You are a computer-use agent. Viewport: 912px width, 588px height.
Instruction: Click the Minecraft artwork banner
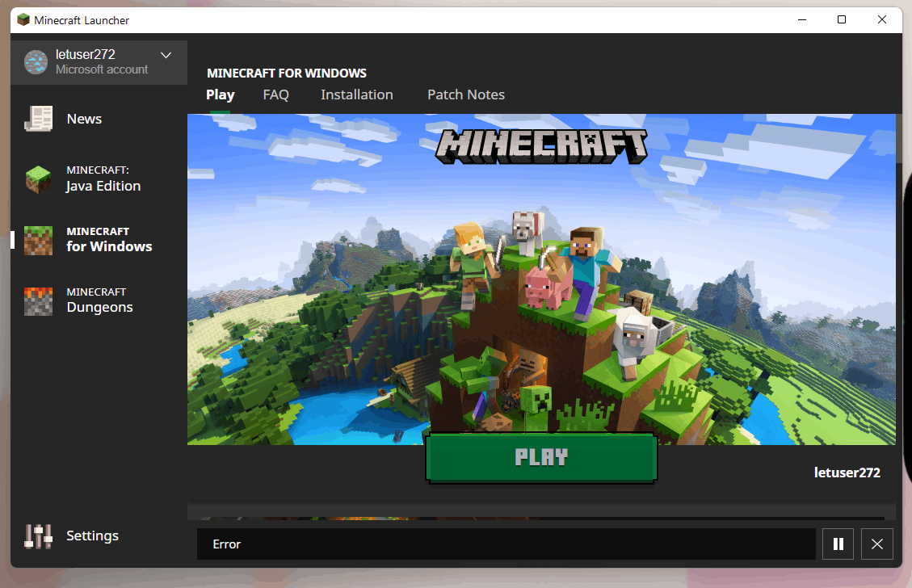click(x=541, y=279)
